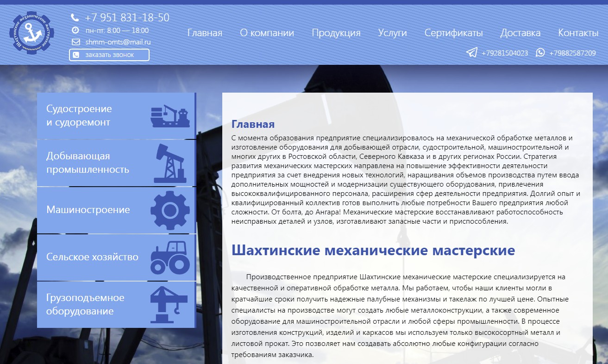Select the Машиностроение category label
The height and width of the screenshot is (364, 608).
coord(88,210)
